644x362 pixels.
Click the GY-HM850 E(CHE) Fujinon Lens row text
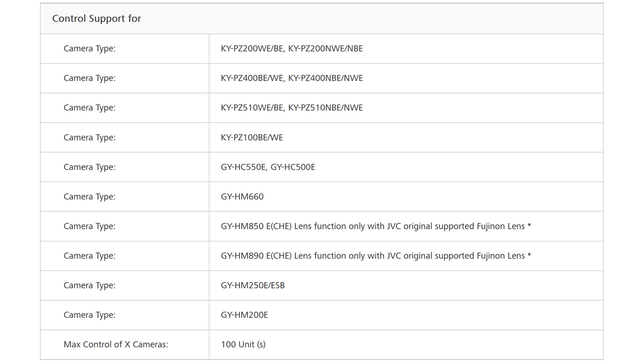(x=376, y=226)
